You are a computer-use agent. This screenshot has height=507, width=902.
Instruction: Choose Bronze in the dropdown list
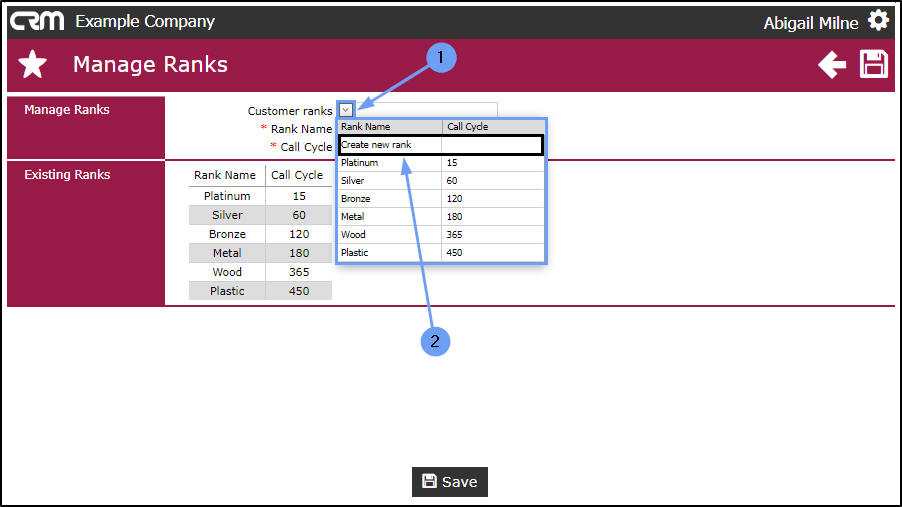tap(441, 199)
